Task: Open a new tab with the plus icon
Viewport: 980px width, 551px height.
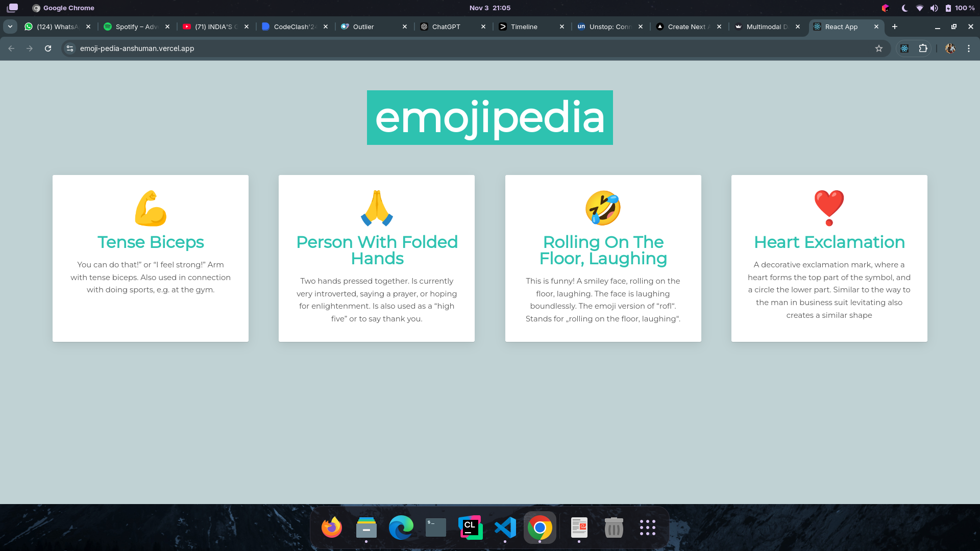Action: pyautogui.click(x=894, y=27)
